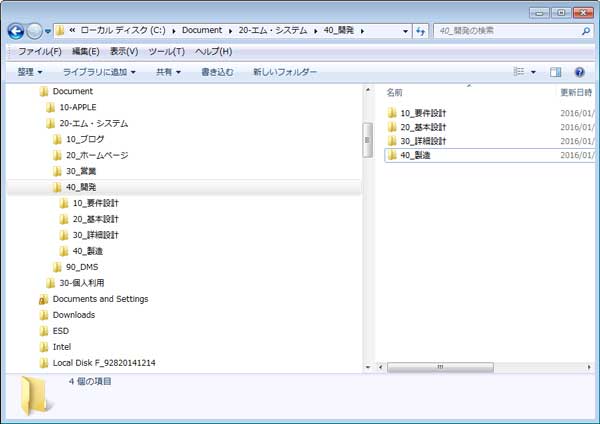The image size is (600, 424).
Task: Toggle the preview pane icon
Action: 556,72
